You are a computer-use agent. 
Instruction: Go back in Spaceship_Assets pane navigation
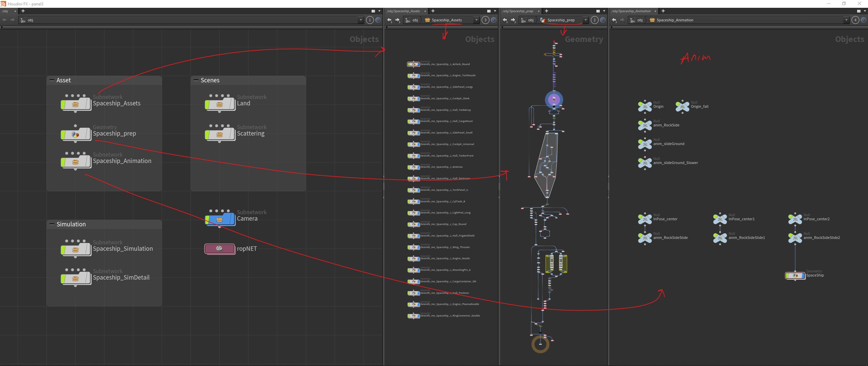point(390,20)
